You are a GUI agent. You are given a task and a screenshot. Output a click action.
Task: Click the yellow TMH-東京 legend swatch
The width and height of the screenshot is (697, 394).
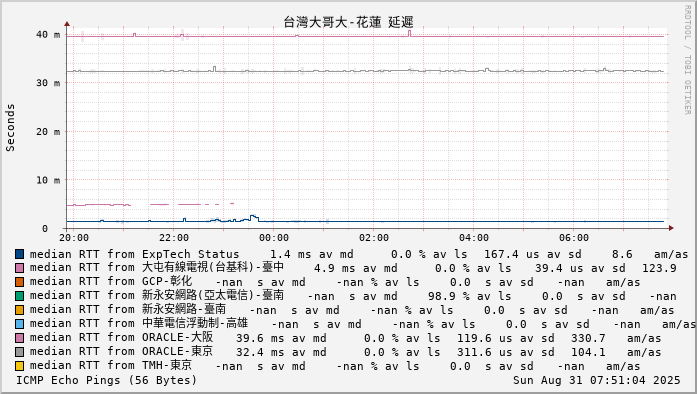pos(19,366)
